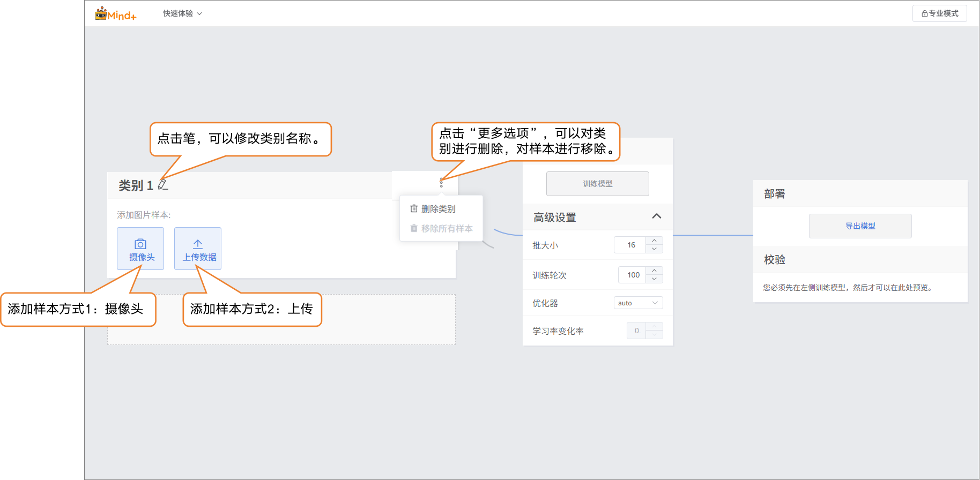
Task: Increase the 训练轮次 value with up arrow
Action: click(x=654, y=271)
